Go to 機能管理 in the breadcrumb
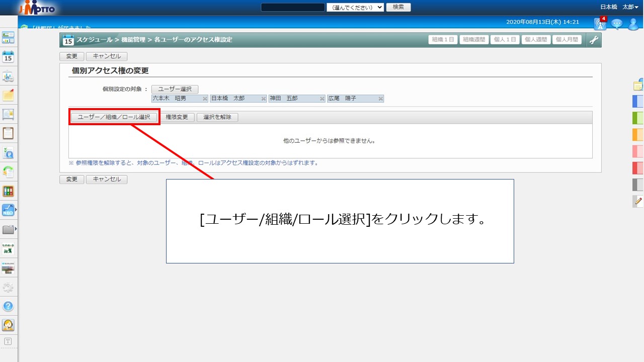The height and width of the screenshot is (362, 644). click(133, 40)
